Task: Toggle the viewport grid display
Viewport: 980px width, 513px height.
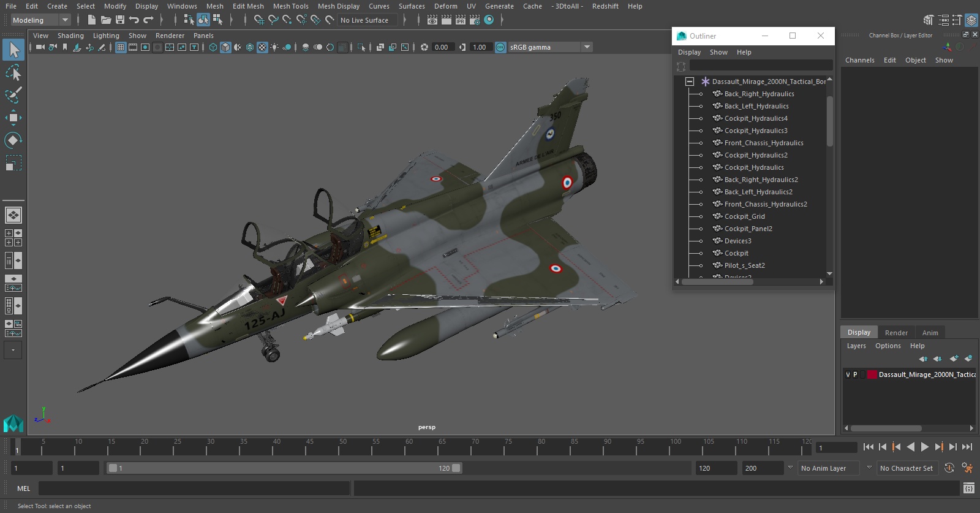Action: [121, 47]
